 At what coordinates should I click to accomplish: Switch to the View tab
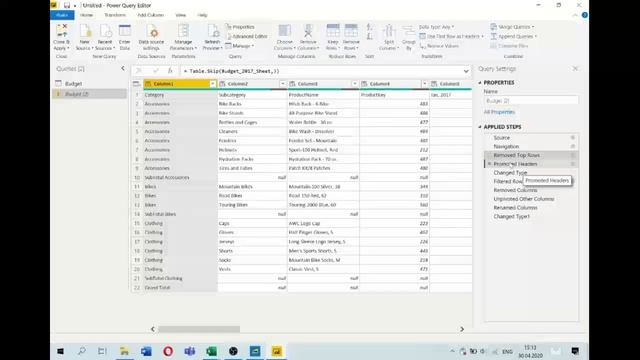181,15
